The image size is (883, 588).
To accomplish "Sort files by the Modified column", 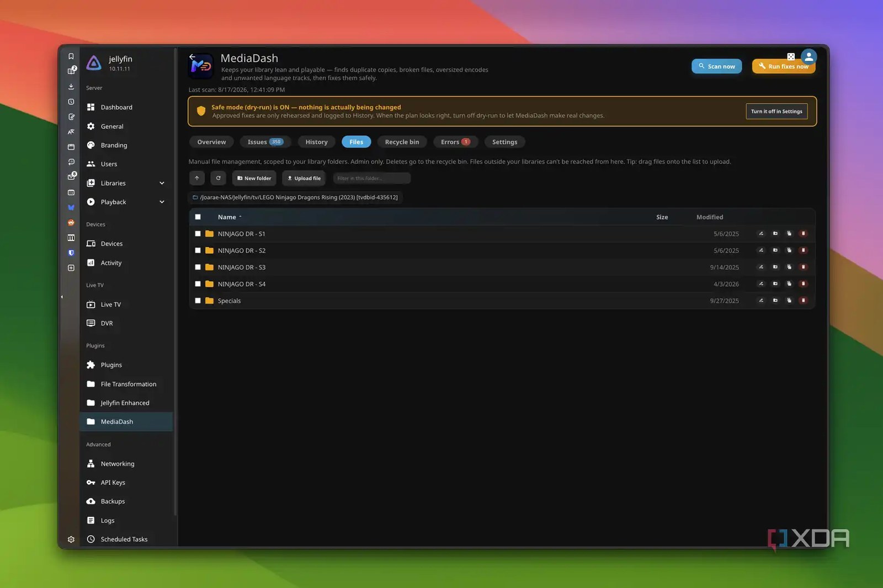I will pos(710,217).
